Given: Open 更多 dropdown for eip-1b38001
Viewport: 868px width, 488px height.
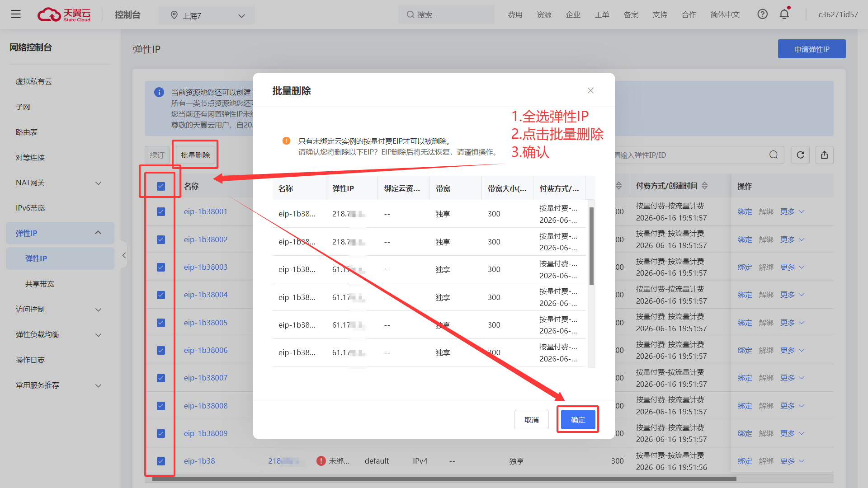Looking at the screenshot, I should [x=792, y=211].
